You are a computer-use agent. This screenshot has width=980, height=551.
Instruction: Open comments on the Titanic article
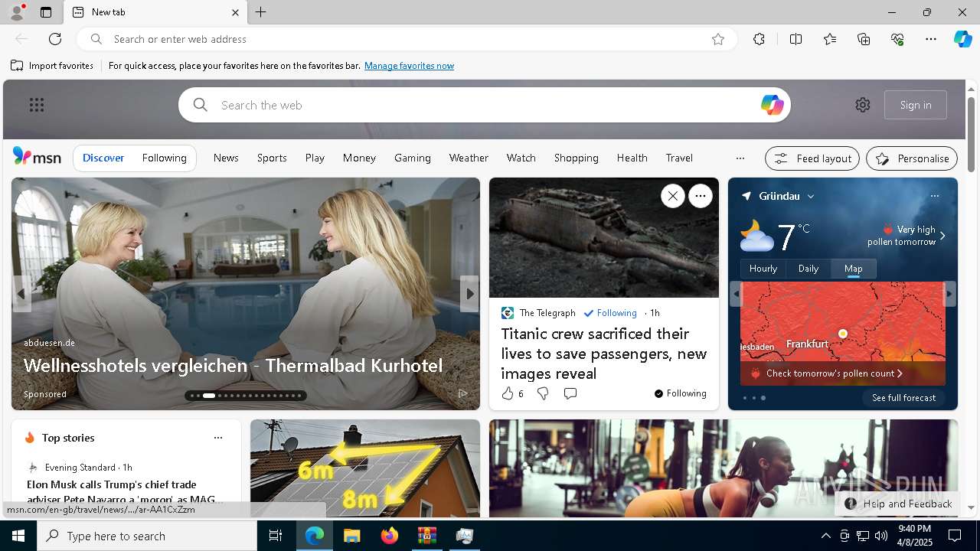pyautogui.click(x=570, y=393)
